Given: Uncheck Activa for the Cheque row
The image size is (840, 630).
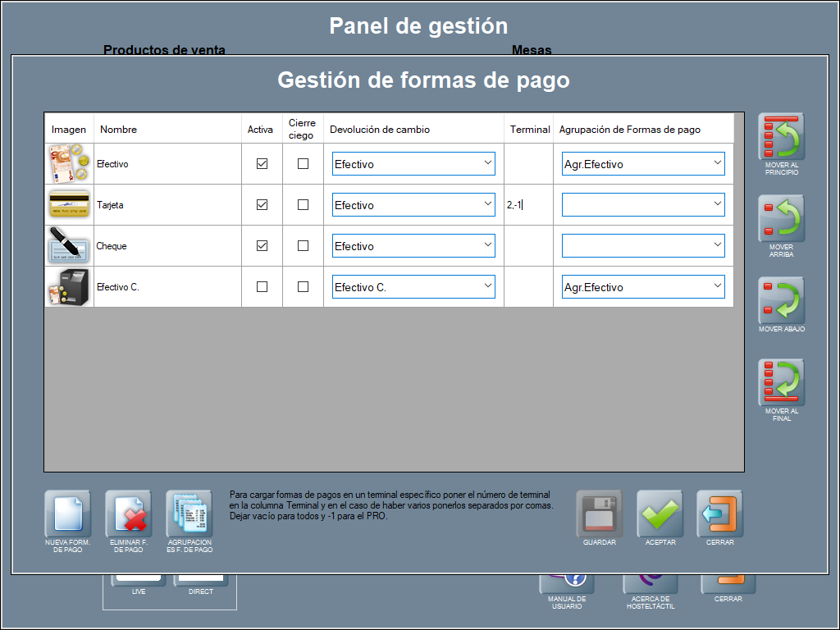Looking at the screenshot, I should (x=262, y=246).
